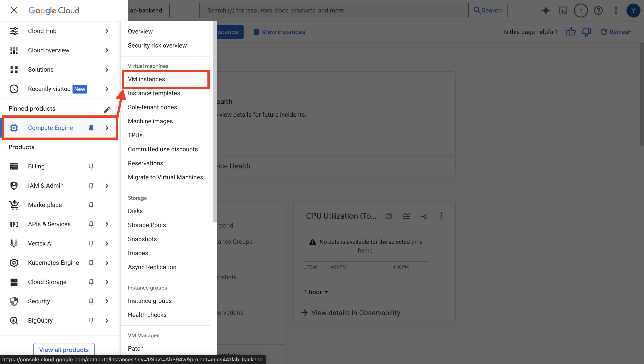
Task: Expand Cloud Hub submenu arrow
Action: tap(107, 31)
